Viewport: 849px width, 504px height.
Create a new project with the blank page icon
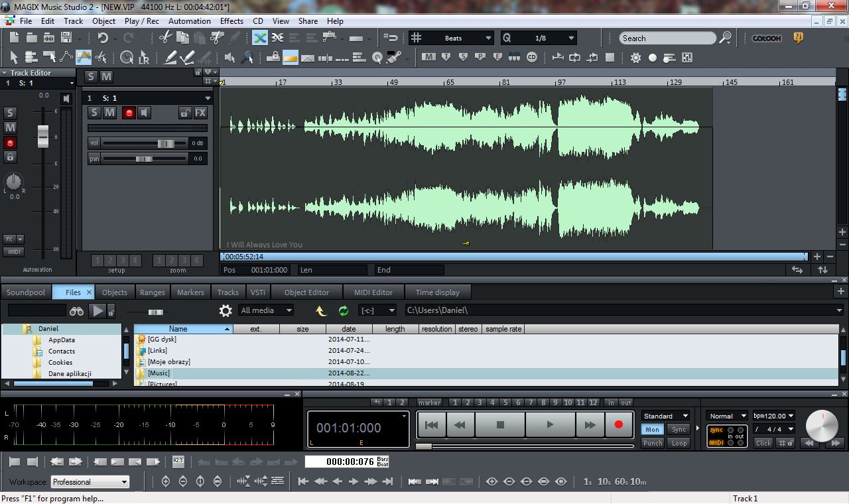[x=13, y=38]
